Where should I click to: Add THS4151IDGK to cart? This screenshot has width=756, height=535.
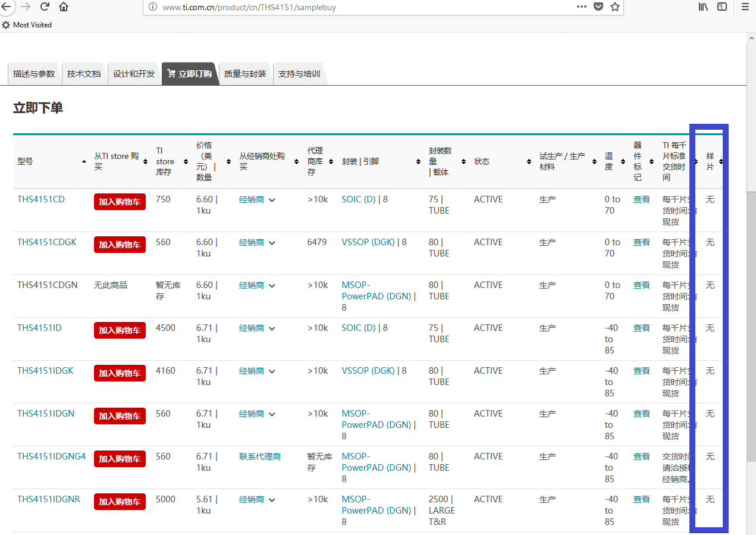[x=120, y=373]
